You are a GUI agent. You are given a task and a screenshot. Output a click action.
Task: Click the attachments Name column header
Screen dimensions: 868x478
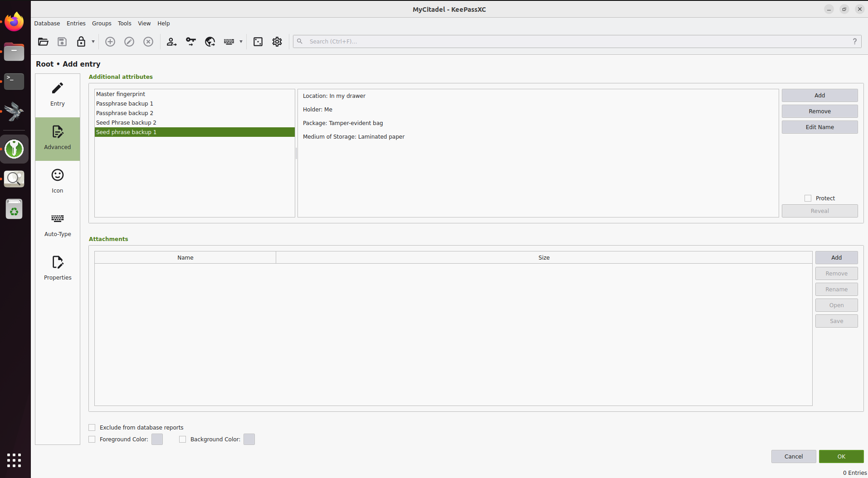pos(185,257)
